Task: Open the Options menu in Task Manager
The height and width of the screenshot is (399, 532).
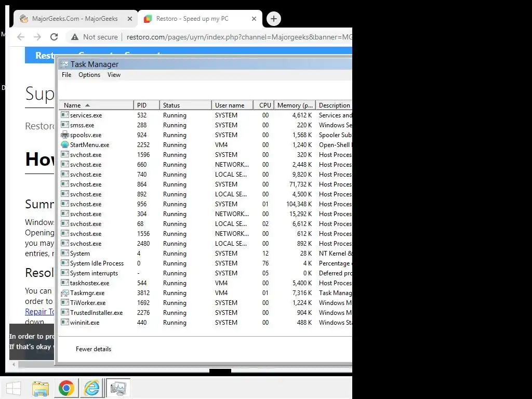Action: tap(89, 75)
